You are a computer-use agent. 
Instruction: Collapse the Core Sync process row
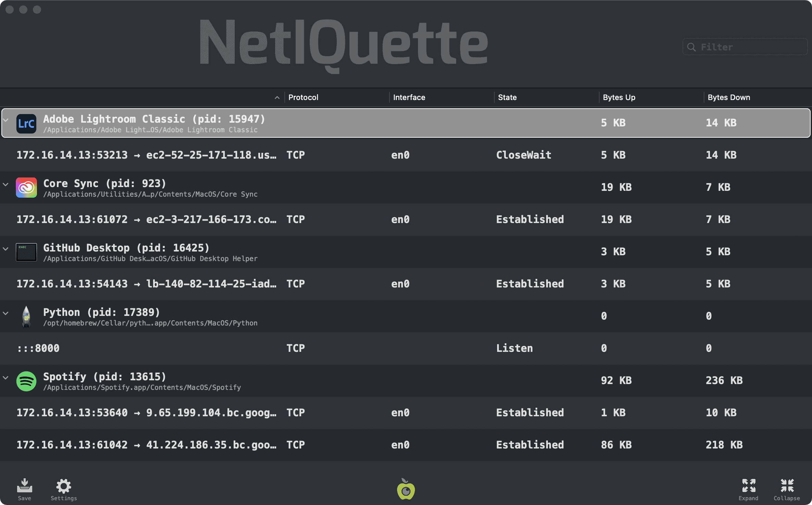point(6,184)
